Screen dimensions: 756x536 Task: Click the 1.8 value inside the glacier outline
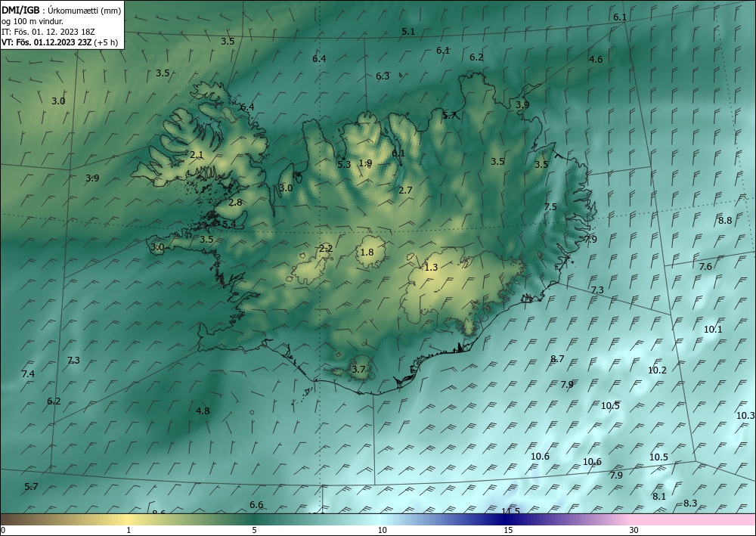(367, 252)
